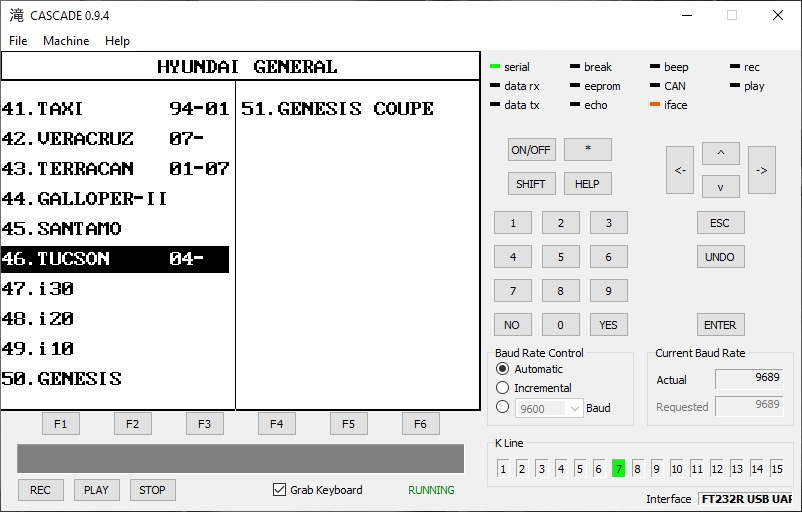Click the F6 function key
This screenshot has height=512, width=802.
[420, 424]
